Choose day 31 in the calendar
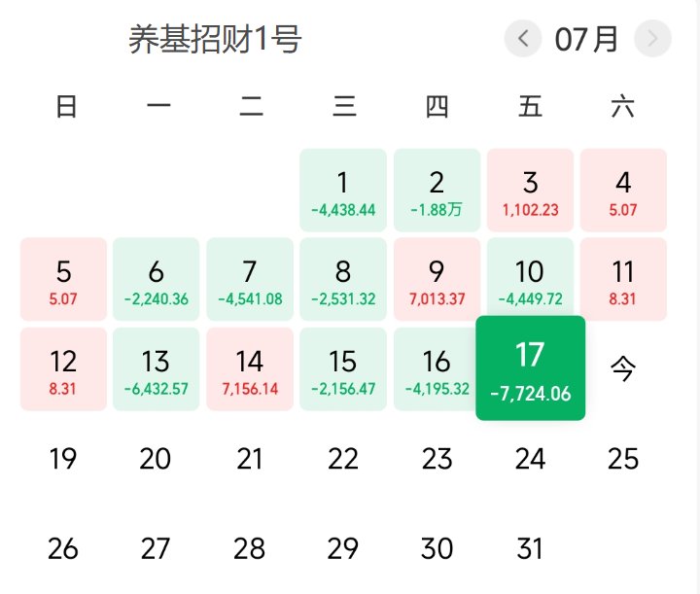This screenshot has width=700, height=594. click(x=531, y=548)
